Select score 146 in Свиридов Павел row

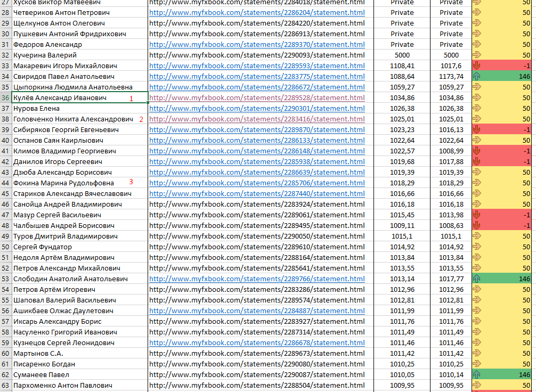click(524, 77)
